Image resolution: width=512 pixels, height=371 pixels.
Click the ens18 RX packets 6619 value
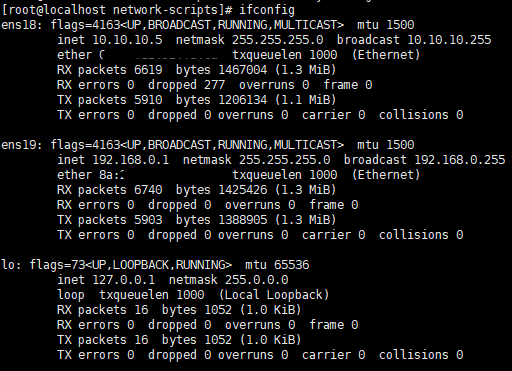[x=148, y=70]
